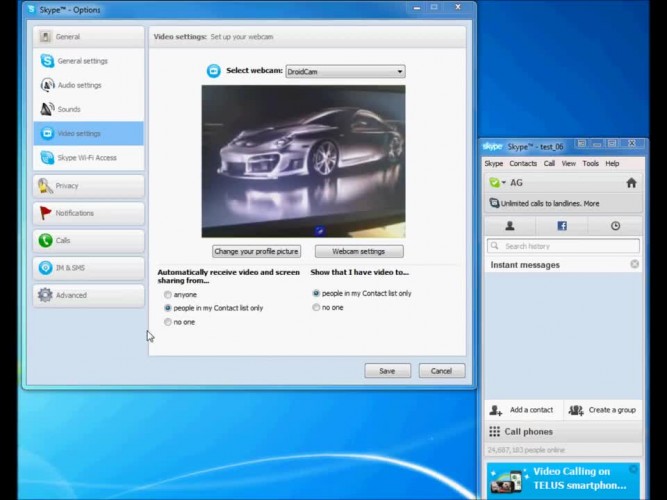The width and height of the screenshot is (667, 500).
Task: Open the General settings page
Action: tap(88, 61)
